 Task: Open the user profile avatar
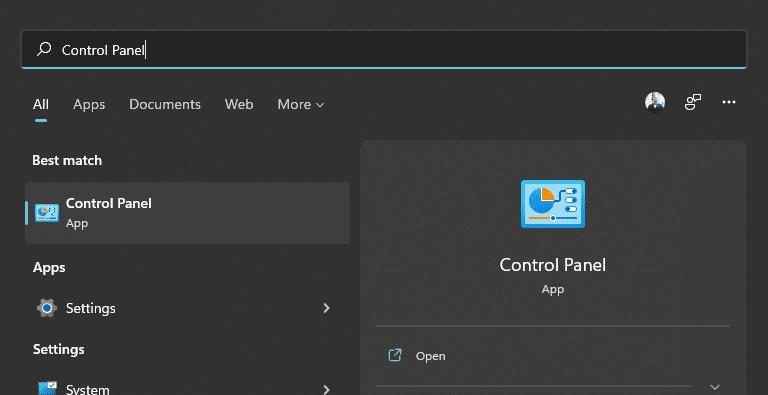655,102
